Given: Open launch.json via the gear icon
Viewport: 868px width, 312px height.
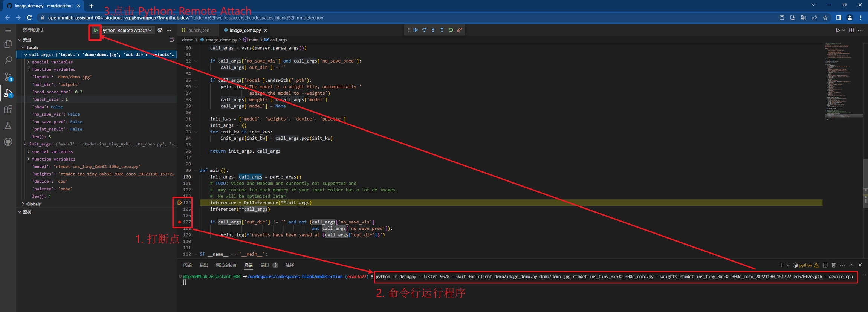Looking at the screenshot, I should click(x=160, y=30).
